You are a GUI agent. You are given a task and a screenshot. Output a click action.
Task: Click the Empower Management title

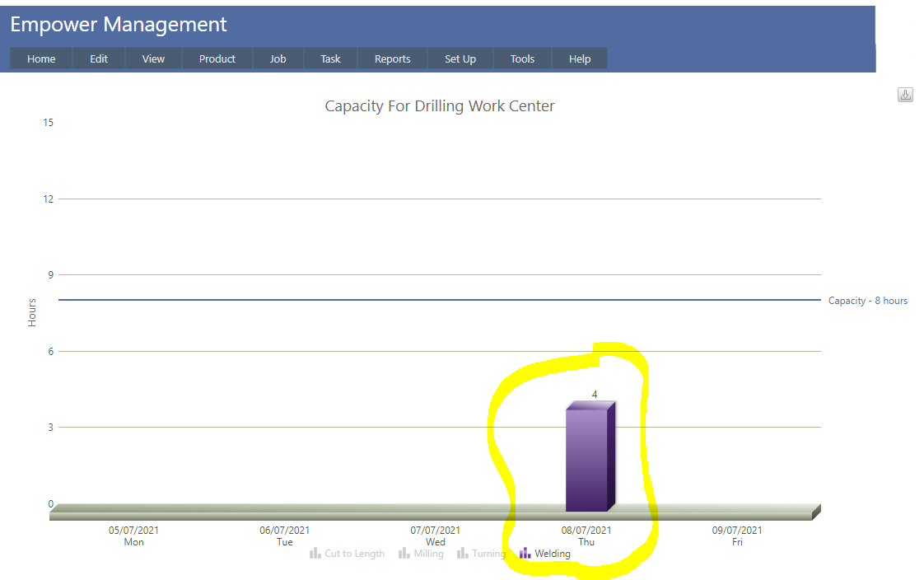[119, 25]
